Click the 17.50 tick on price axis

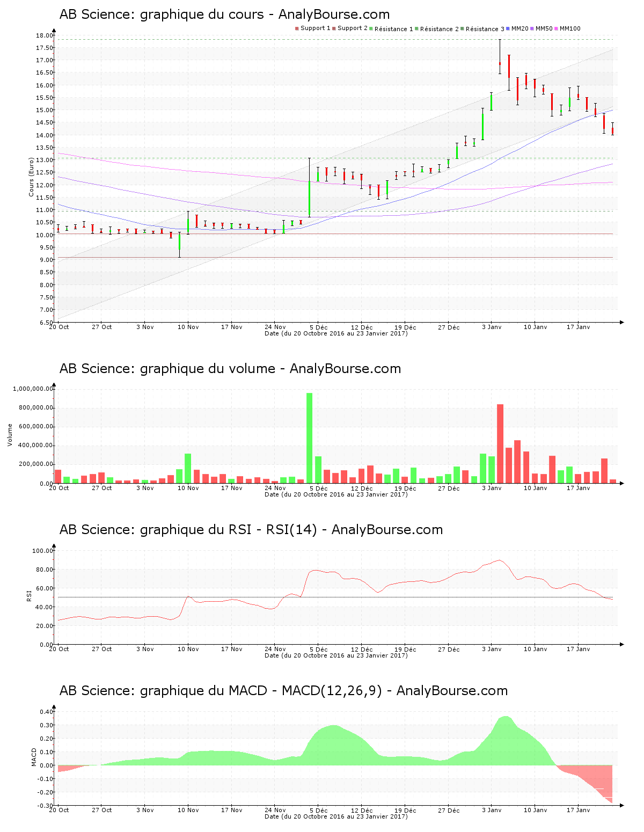point(44,48)
